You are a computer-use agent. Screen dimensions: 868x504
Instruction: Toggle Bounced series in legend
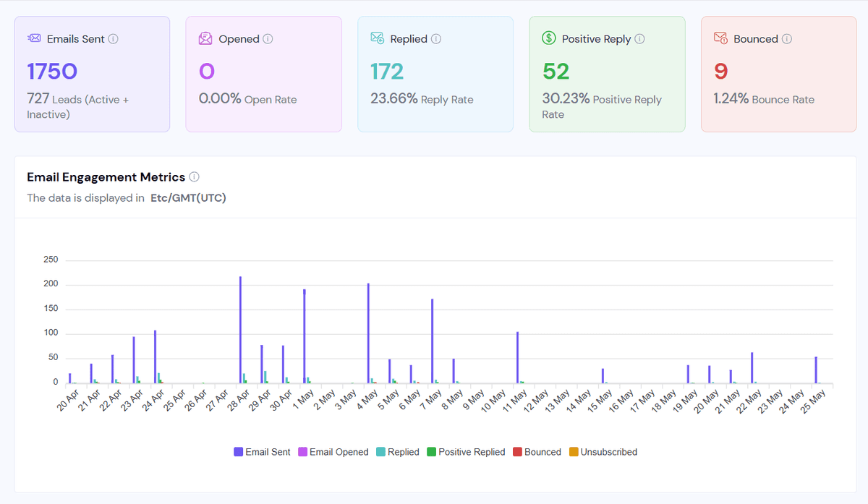[537, 452]
